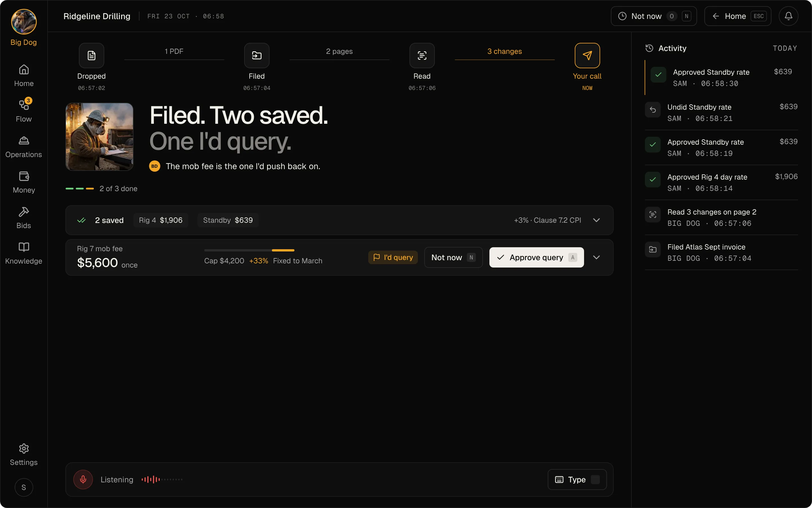
Task: Click the I'd query flag tag
Action: point(393,257)
